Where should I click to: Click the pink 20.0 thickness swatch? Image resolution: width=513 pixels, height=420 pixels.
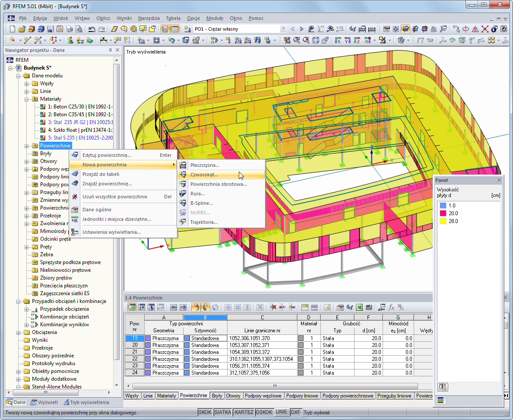[x=443, y=213]
